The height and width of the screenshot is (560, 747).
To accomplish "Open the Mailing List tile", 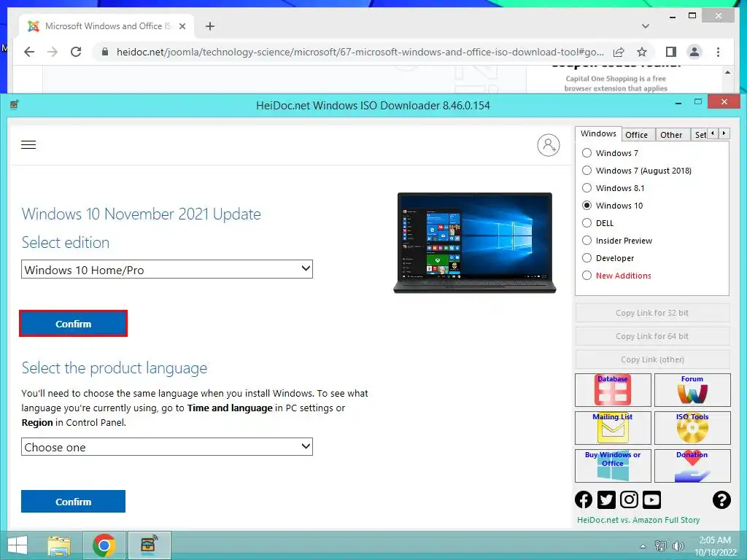I will pos(613,427).
